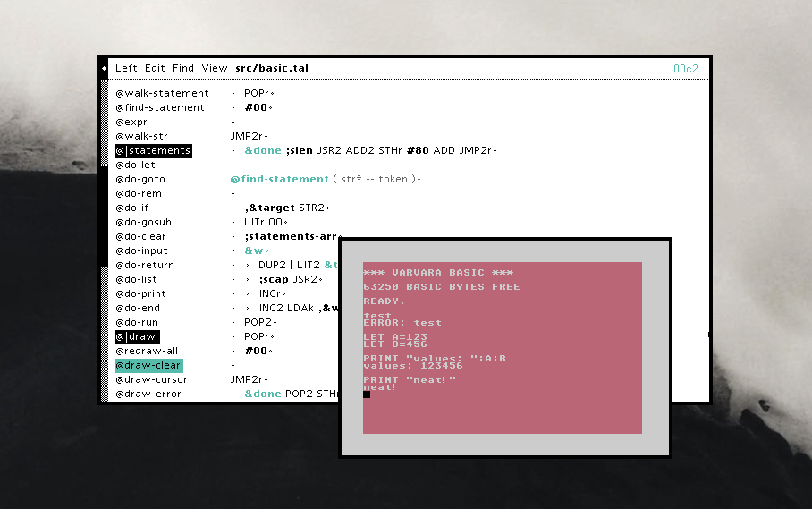Open the View menu
The width and height of the screenshot is (812, 509).
coord(215,68)
